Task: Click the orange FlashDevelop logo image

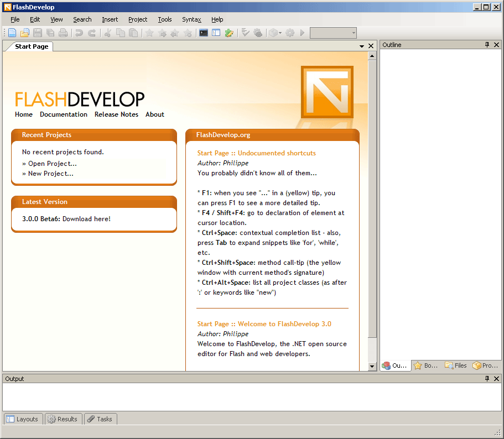Action: point(327,92)
